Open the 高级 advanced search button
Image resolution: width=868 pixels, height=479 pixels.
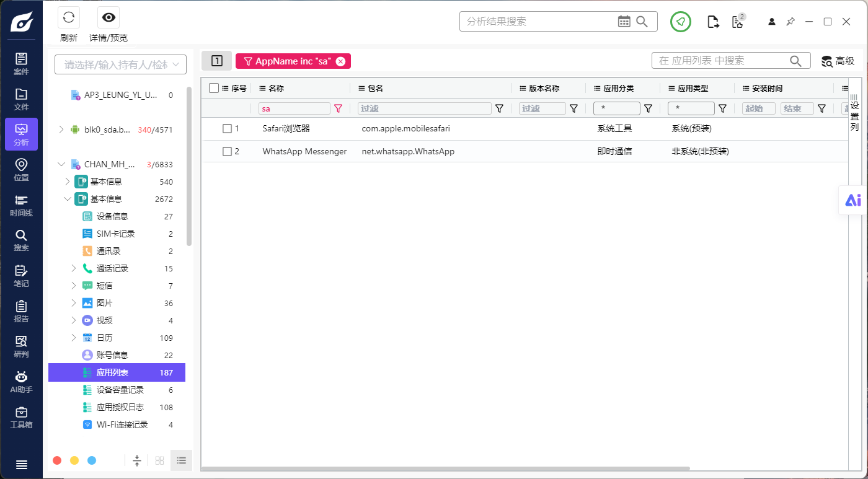(x=838, y=61)
